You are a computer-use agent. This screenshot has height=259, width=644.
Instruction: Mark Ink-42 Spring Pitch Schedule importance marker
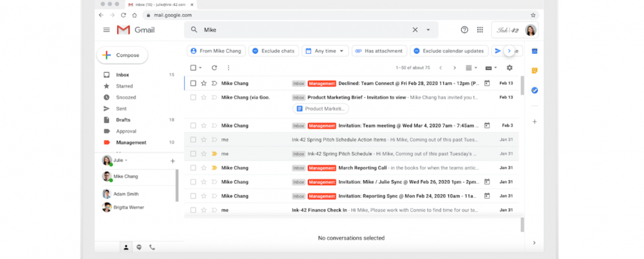214,153
